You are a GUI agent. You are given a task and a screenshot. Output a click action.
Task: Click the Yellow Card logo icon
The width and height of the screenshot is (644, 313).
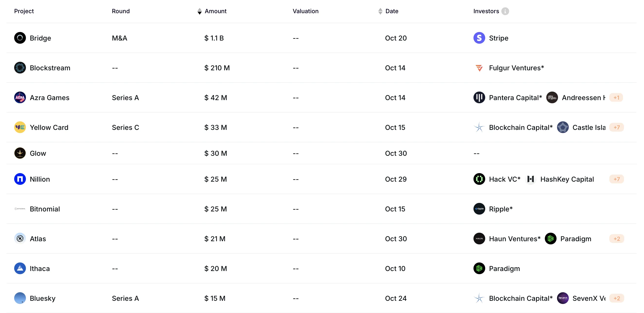tap(20, 127)
